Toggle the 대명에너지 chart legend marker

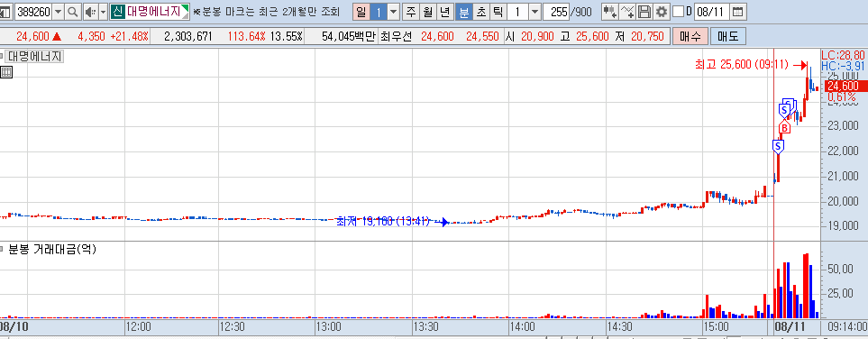click(x=2, y=55)
